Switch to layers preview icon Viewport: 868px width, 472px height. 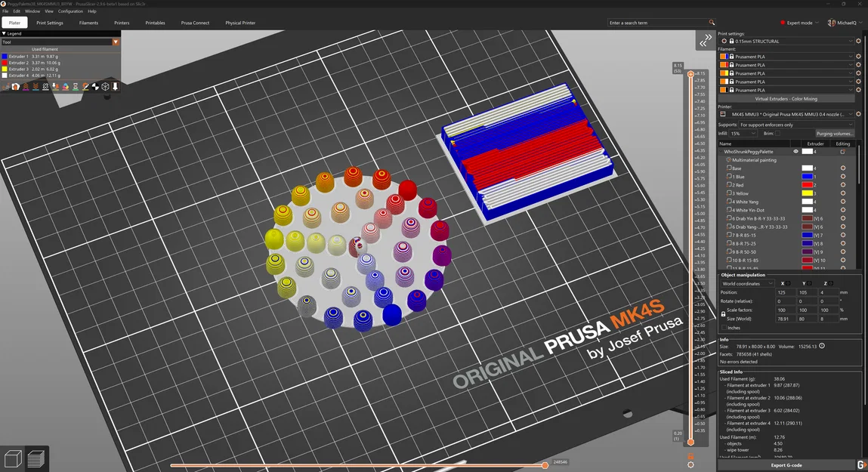click(x=36, y=458)
